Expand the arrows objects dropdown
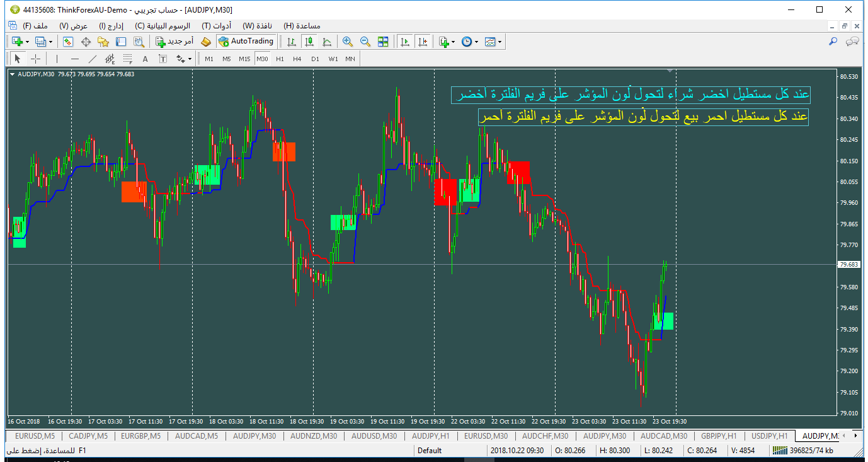The height and width of the screenshot is (462, 868). point(190,59)
